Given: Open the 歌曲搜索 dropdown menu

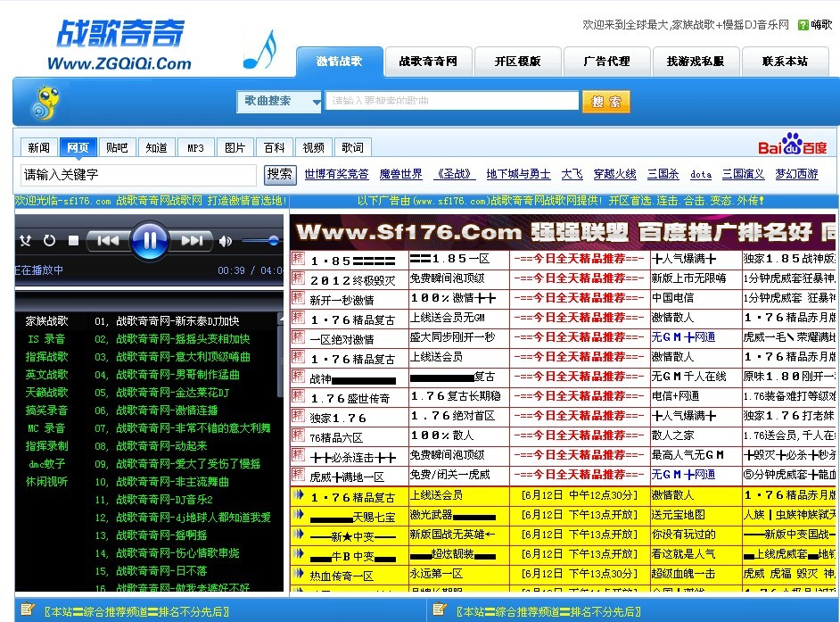Looking at the screenshot, I should pyautogui.click(x=278, y=102).
